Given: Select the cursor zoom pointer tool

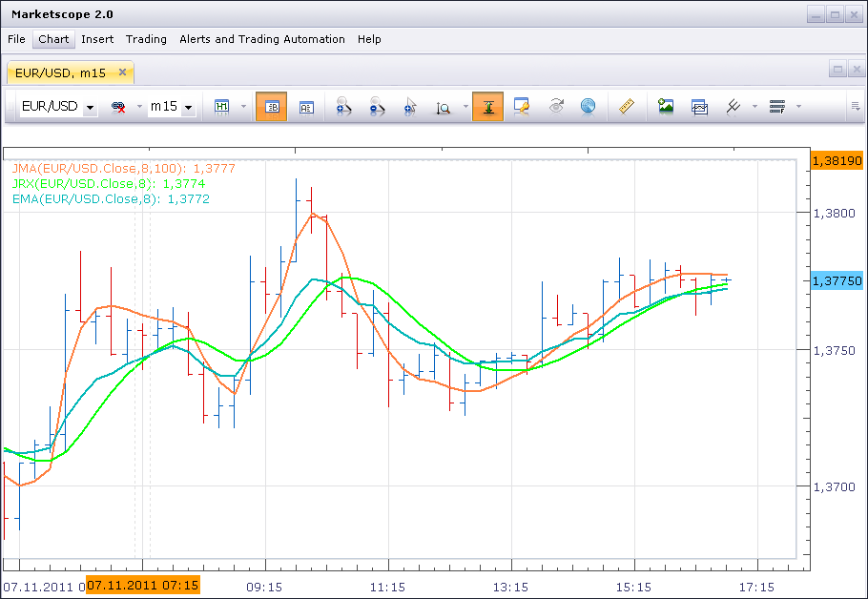Looking at the screenshot, I should coord(409,106).
